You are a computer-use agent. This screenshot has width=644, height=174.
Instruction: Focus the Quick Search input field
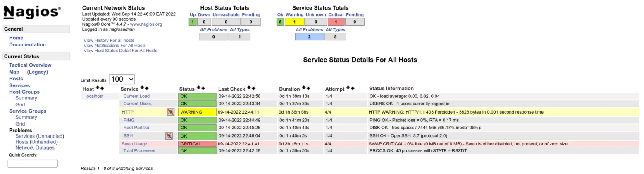[33, 163]
